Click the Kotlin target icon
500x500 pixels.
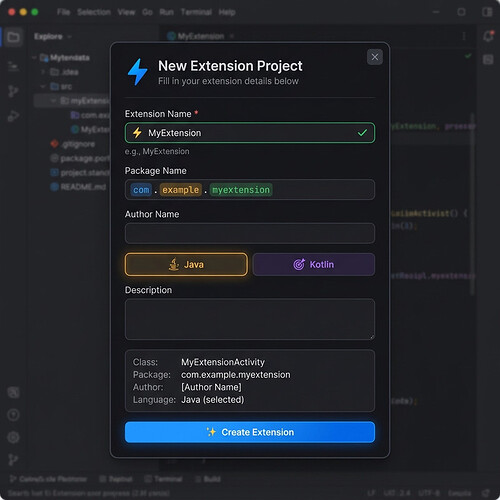tap(299, 264)
